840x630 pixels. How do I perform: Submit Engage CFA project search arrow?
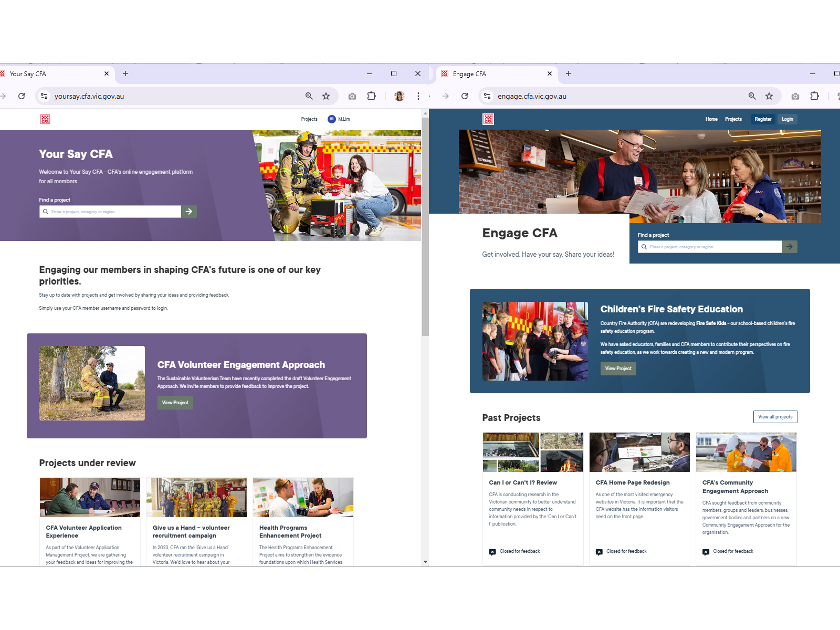click(x=790, y=247)
